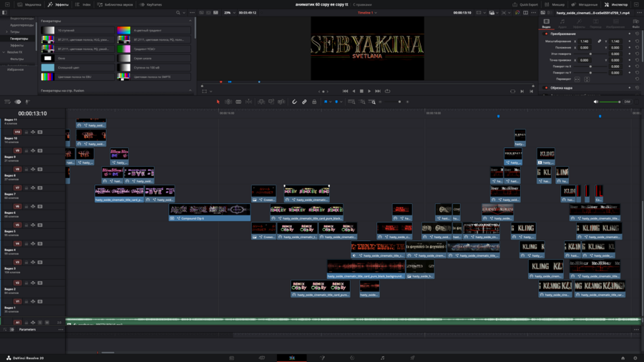Open the viewer zoom 23% dropdown

click(229, 13)
